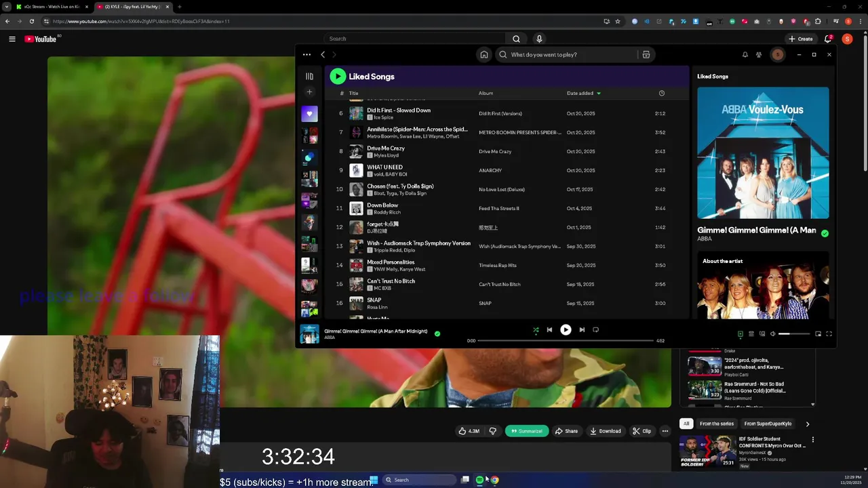Click the green Summarize button
868x488 pixels.
point(527,431)
